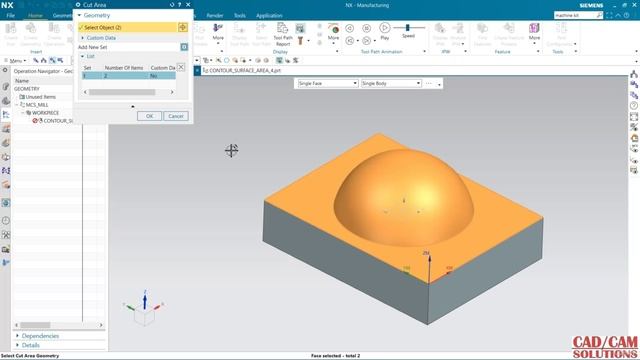Open the web browser resource tab icon

(x=6, y=203)
